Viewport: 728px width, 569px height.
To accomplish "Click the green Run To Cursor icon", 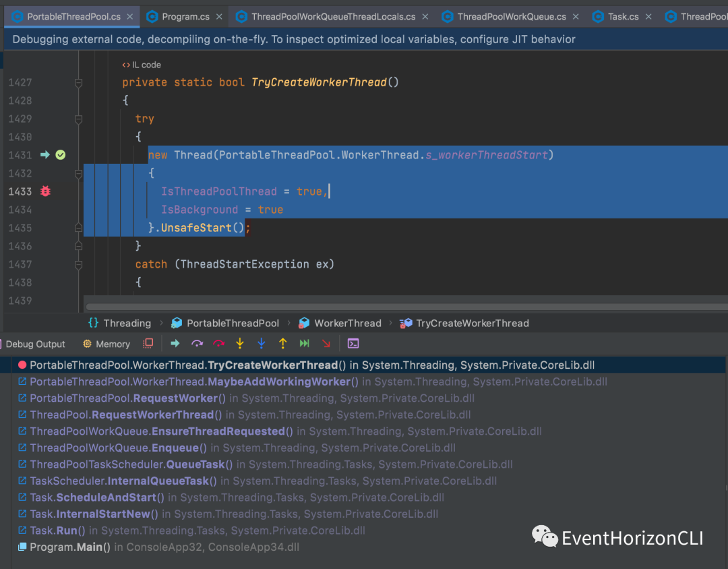I will pos(305,344).
